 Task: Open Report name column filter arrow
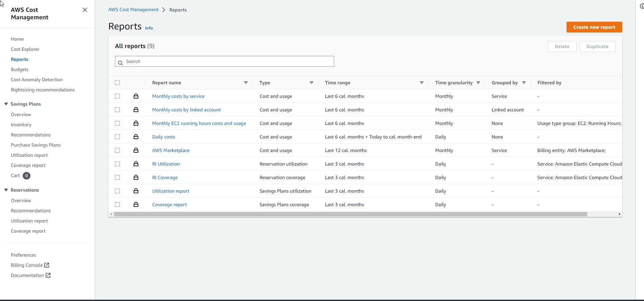click(246, 83)
